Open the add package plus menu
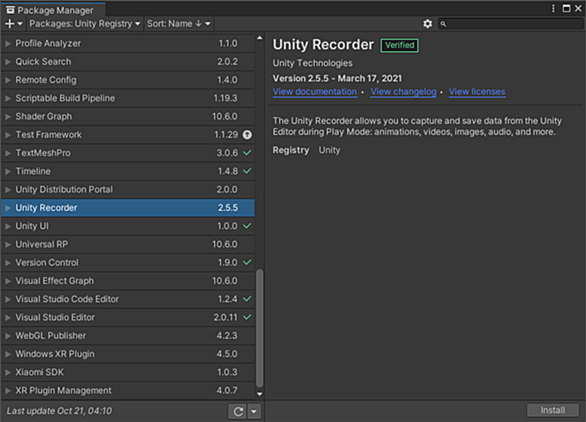This screenshot has height=422, width=586. [14, 24]
